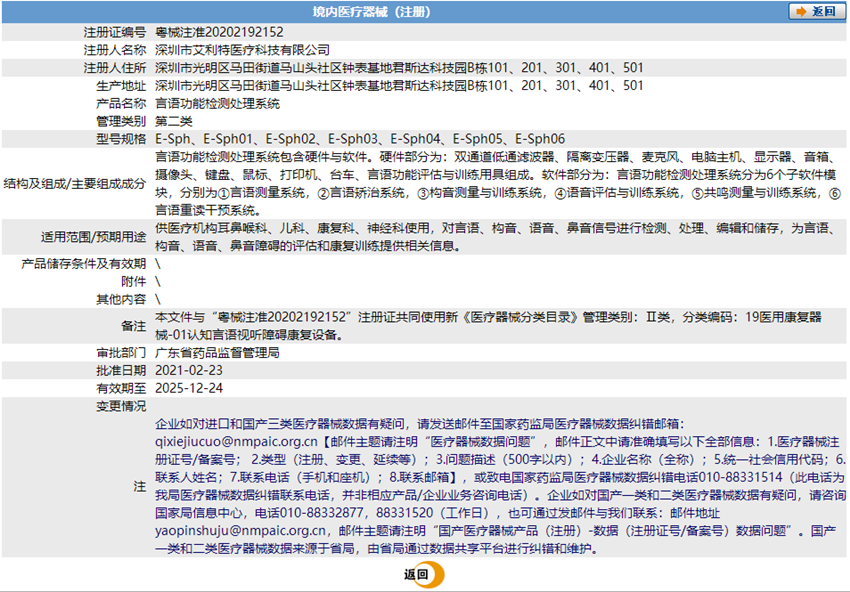
Task: Click note line starting 企业如对进口和国产三类
Action: (x=420, y=424)
